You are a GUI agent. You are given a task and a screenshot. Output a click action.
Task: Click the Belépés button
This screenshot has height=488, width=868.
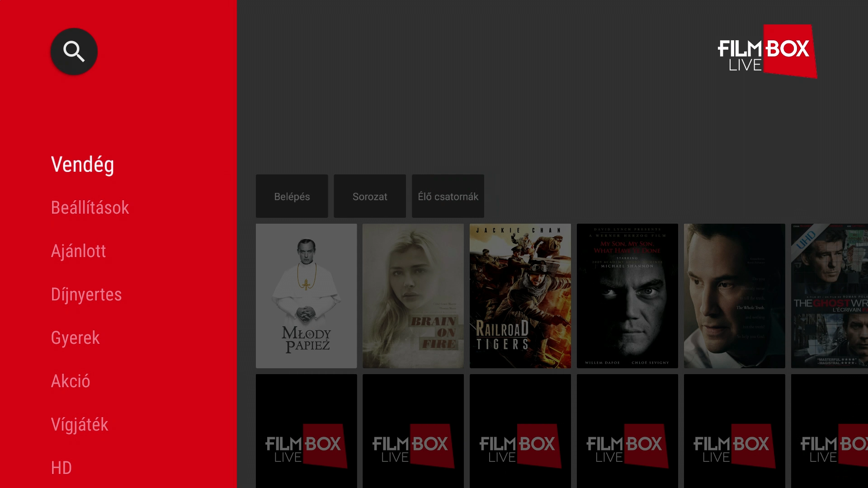click(x=292, y=196)
